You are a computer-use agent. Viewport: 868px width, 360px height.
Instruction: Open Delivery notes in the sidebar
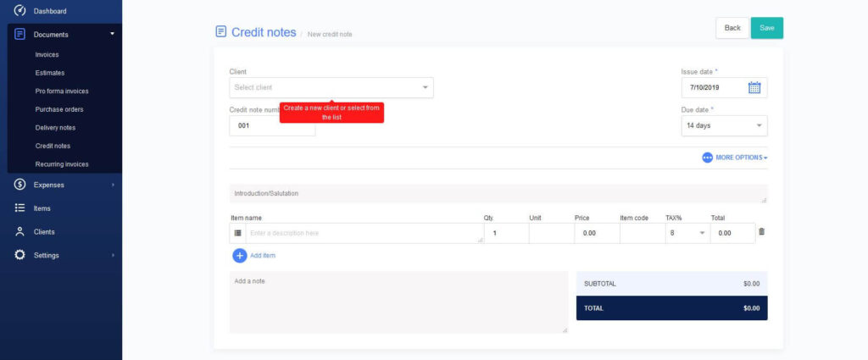(55, 128)
